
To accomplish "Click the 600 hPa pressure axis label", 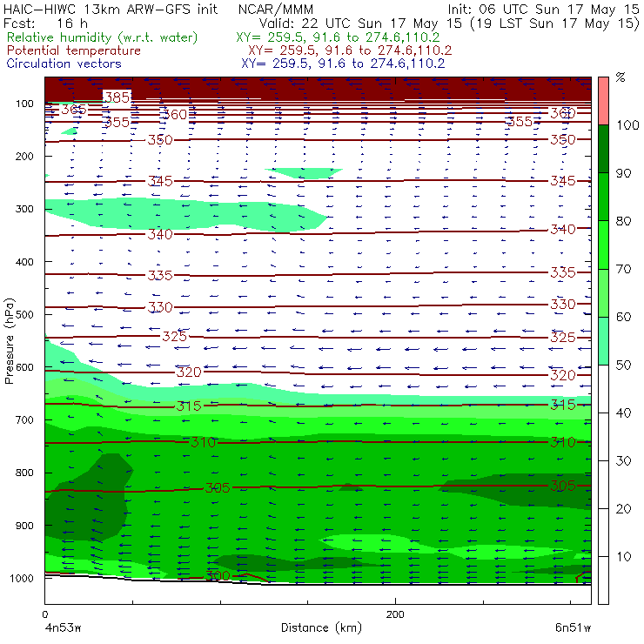I will 24,366.
